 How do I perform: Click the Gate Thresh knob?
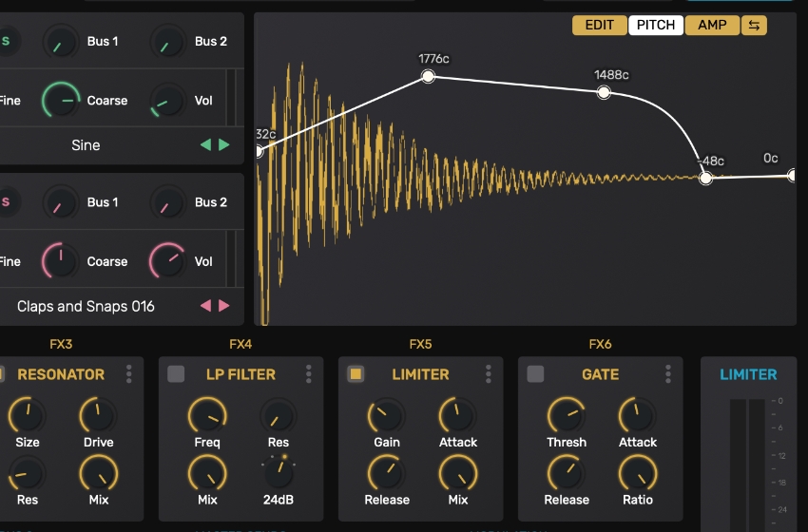(x=567, y=415)
